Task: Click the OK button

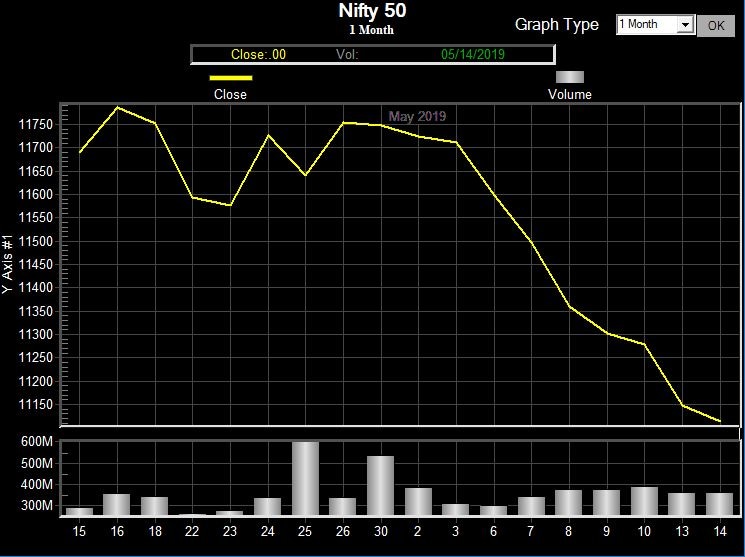Action: click(x=715, y=26)
